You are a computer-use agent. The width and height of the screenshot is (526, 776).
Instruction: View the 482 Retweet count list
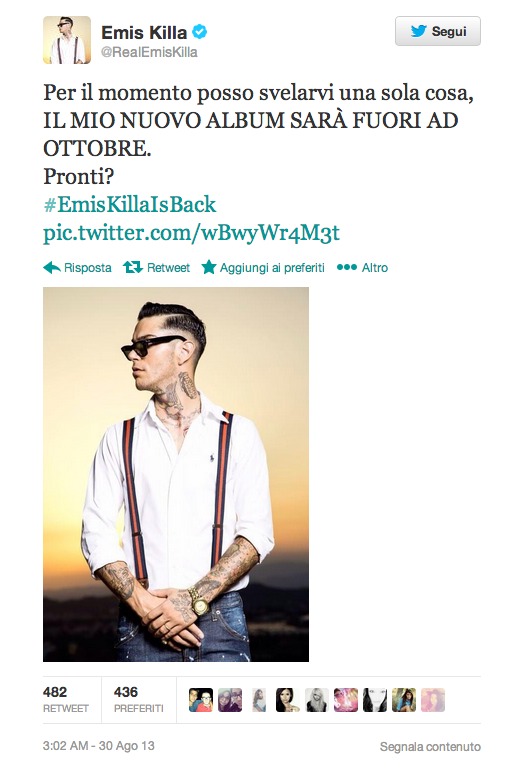pos(66,699)
